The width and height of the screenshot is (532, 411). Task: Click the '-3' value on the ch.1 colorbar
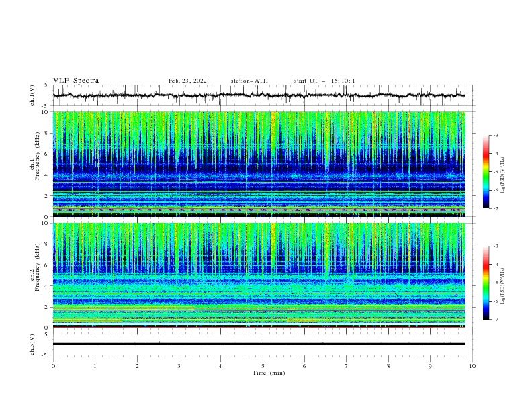click(x=495, y=135)
